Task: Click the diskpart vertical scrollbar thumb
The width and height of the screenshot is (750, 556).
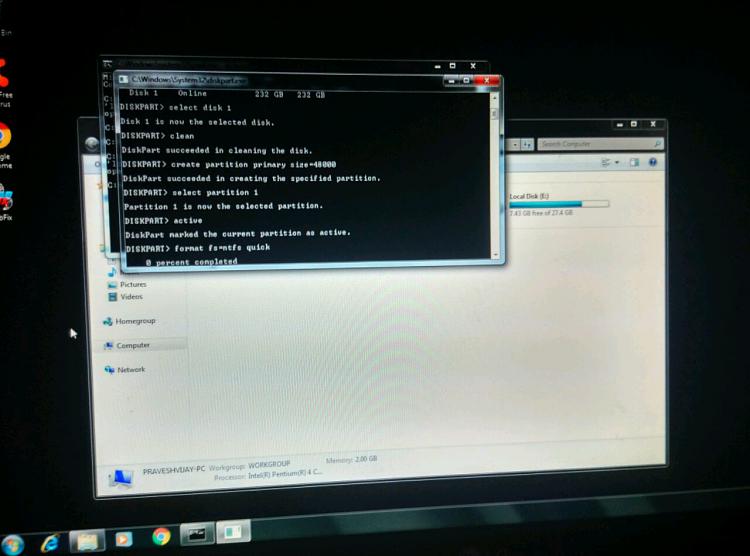Action: [x=494, y=113]
